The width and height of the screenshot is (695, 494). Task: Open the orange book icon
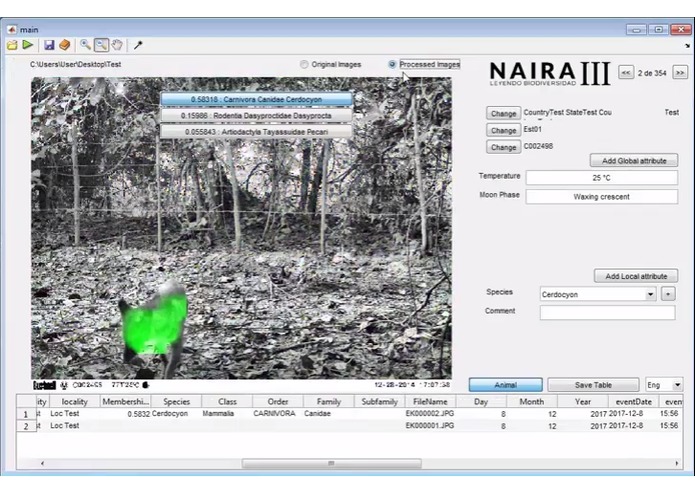tap(65, 45)
